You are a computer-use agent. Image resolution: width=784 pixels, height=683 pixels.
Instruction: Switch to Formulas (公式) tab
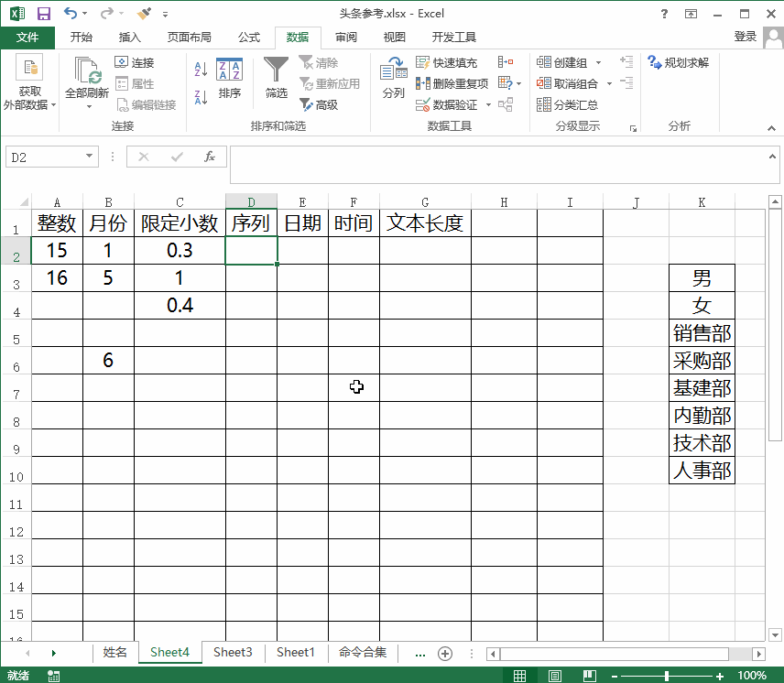[x=248, y=37]
